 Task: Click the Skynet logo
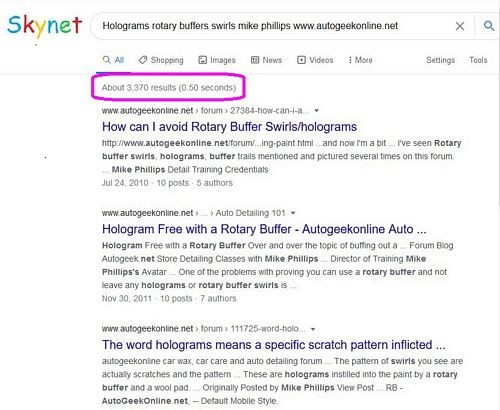point(45,26)
